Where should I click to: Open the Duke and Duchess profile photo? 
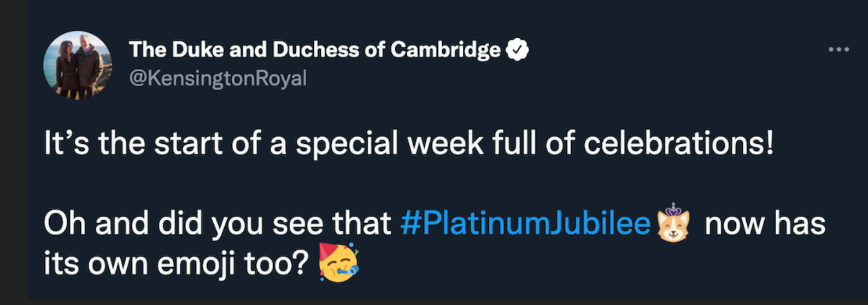78,65
